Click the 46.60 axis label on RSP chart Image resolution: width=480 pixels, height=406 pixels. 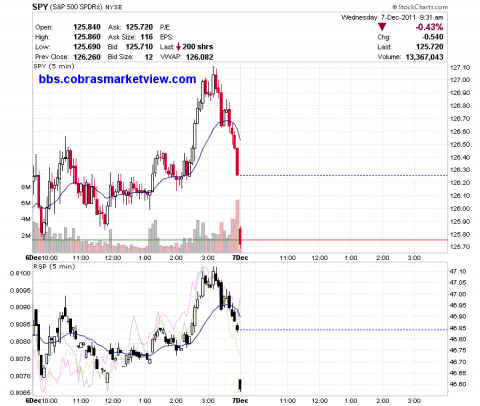pos(458,384)
